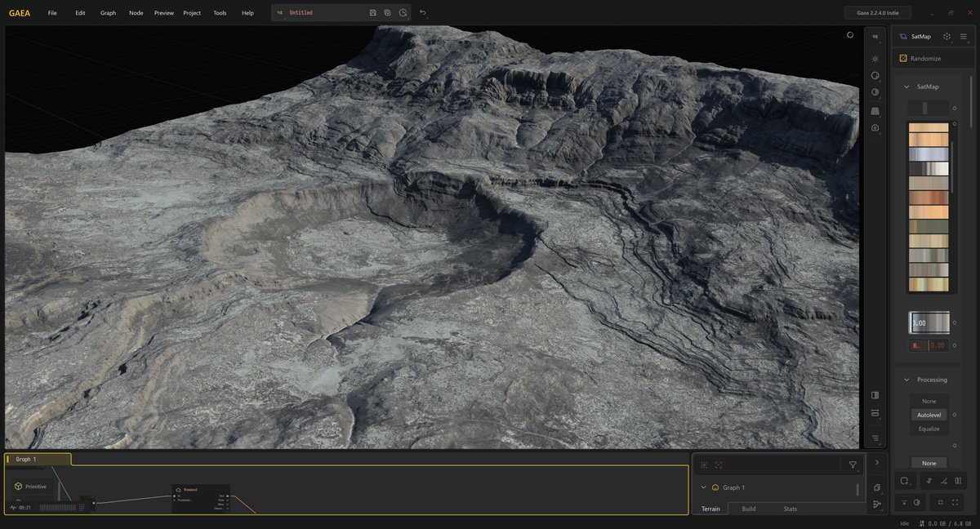Click the half-circle contrast icon in viewport toolbar
This screenshot has width=980, height=529.
[875, 92]
